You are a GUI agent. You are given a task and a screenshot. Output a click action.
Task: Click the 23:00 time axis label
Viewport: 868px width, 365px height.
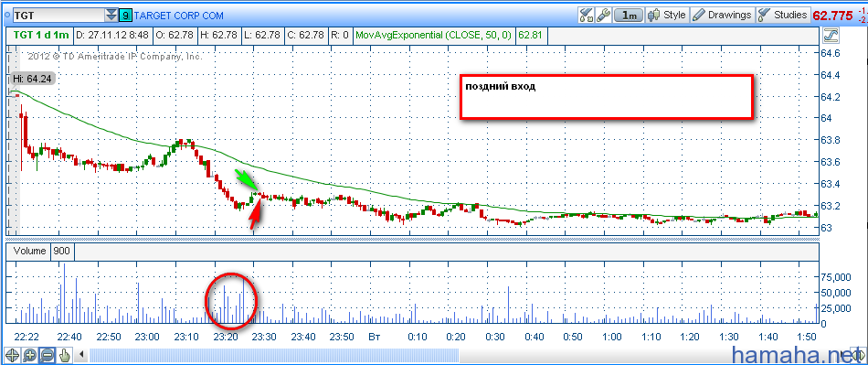148,337
